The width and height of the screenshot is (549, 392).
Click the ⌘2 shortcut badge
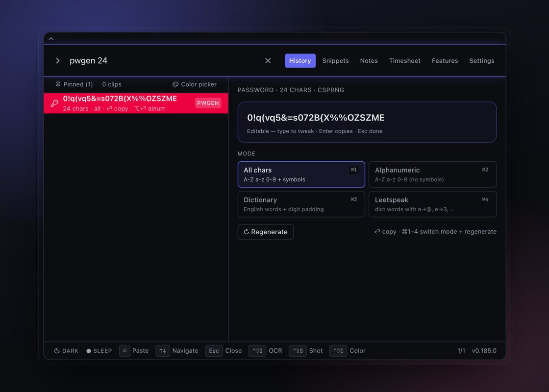point(485,170)
